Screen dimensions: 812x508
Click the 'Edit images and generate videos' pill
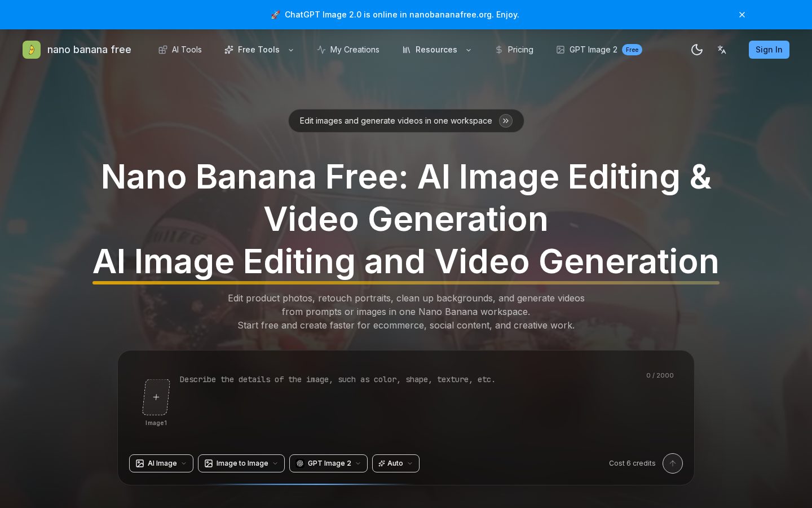click(406, 121)
